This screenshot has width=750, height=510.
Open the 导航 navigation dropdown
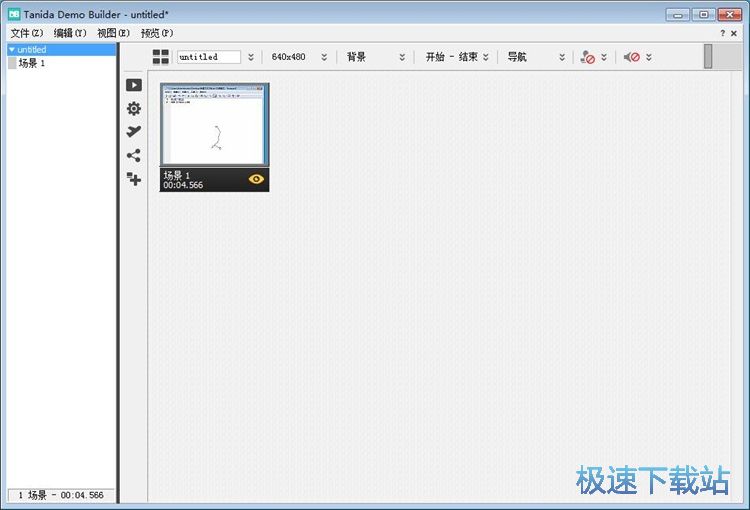562,57
